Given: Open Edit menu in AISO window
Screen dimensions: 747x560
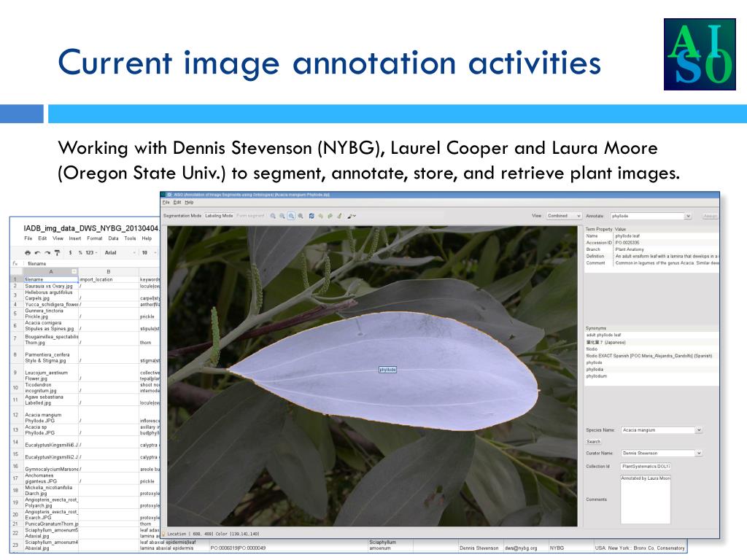Looking at the screenshot, I should pos(177,203).
